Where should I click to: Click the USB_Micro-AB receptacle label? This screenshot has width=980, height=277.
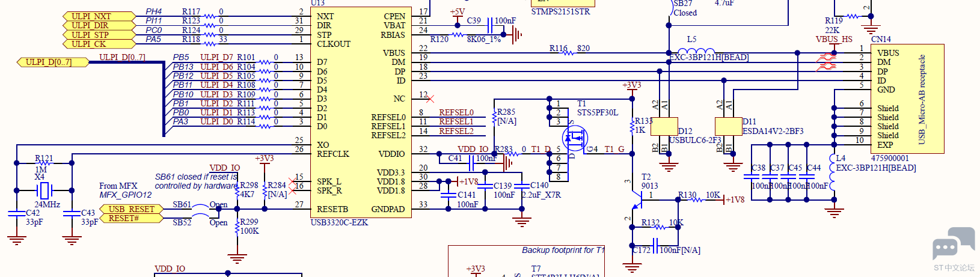coord(921,99)
